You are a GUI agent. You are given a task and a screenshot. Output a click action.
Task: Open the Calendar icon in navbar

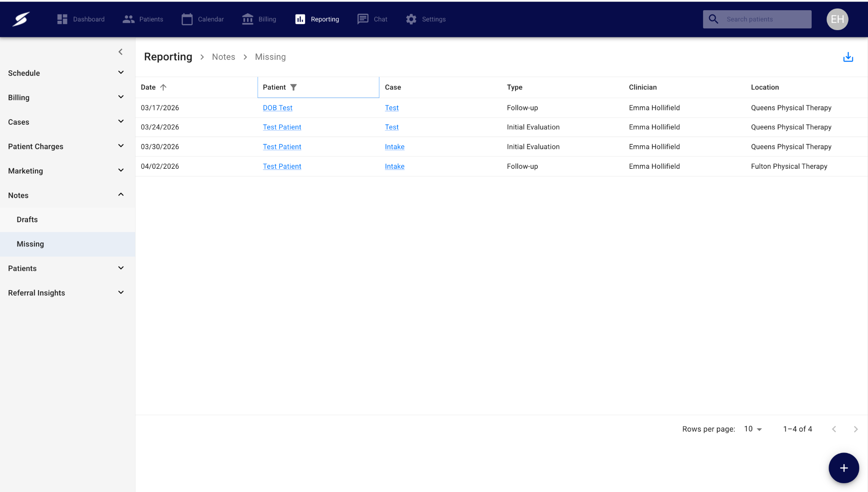[x=187, y=19]
